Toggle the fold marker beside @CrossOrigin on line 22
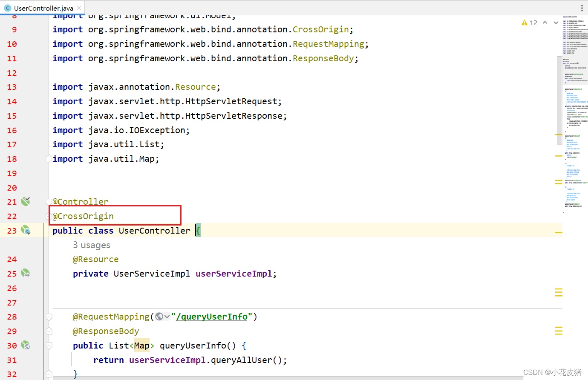Viewport: 588px width, 380px height. pos(49,216)
